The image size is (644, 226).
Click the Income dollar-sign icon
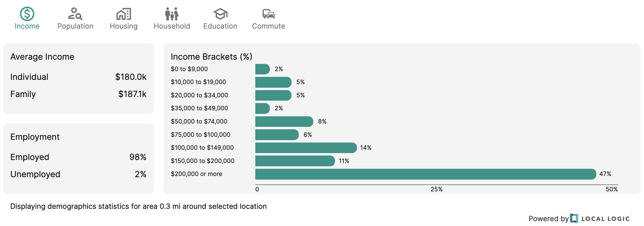tap(27, 14)
